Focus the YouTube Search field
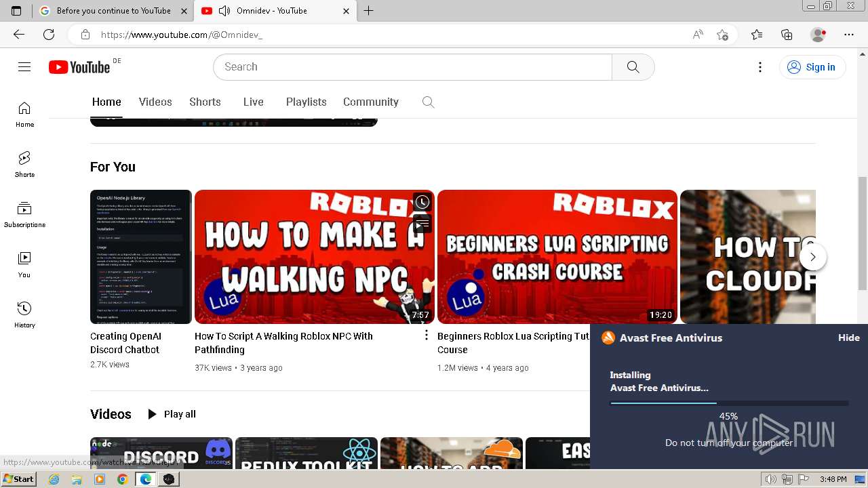The width and height of the screenshot is (868, 488). tap(412, 66)
